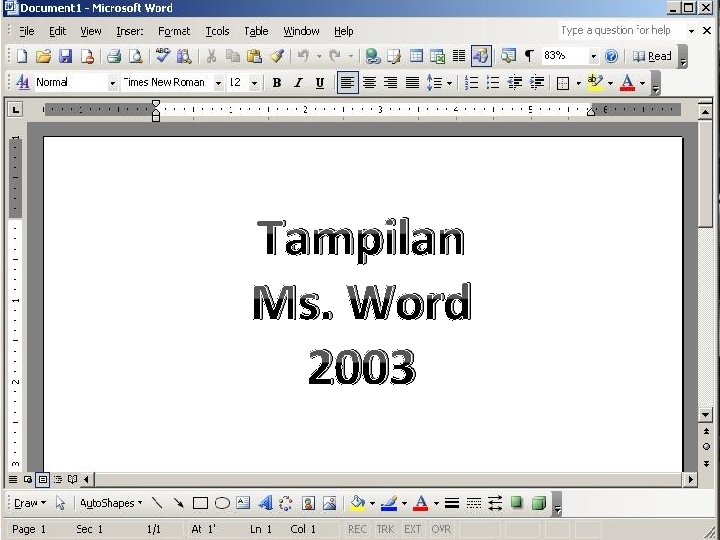Open the 83% zoom dropdown
The image size is (720, 540).
tap(593, 56)
